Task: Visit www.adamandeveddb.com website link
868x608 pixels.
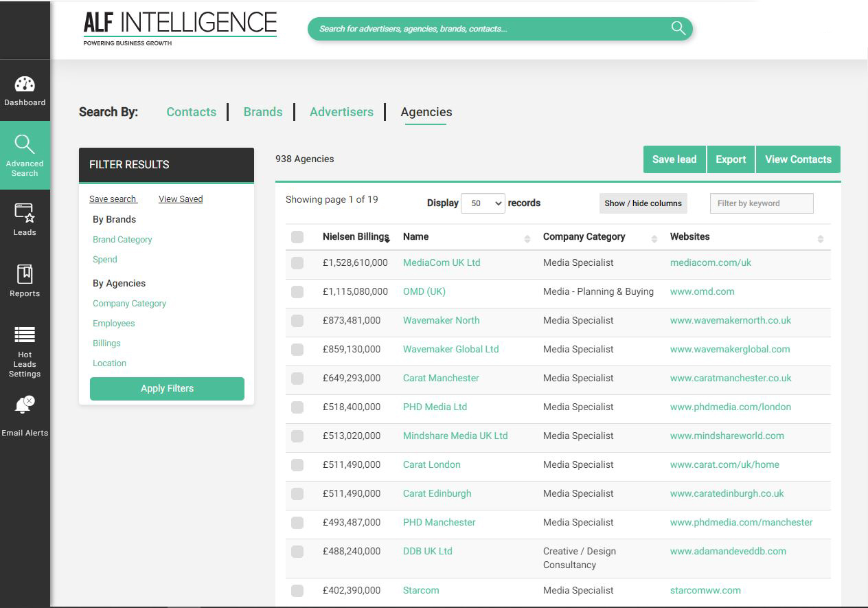Action: tap(728, 552)
